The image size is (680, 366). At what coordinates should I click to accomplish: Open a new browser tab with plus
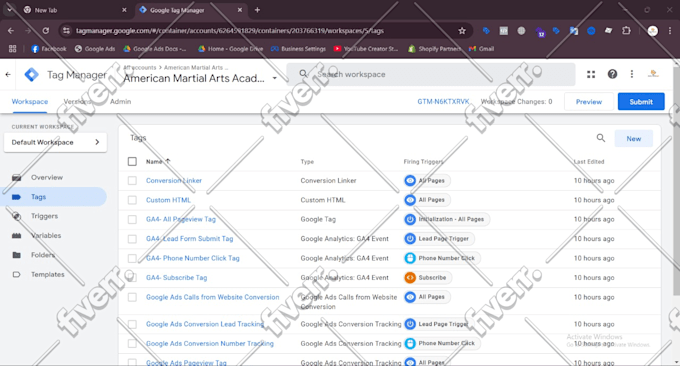tap(257, 10)
